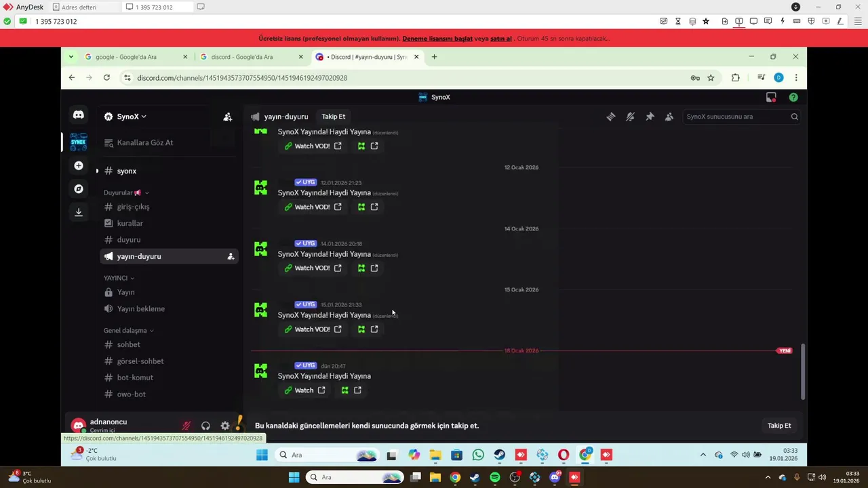868x488 pixels.
Task: Collapse the YAYINCI category
Action: pos(119,278)
